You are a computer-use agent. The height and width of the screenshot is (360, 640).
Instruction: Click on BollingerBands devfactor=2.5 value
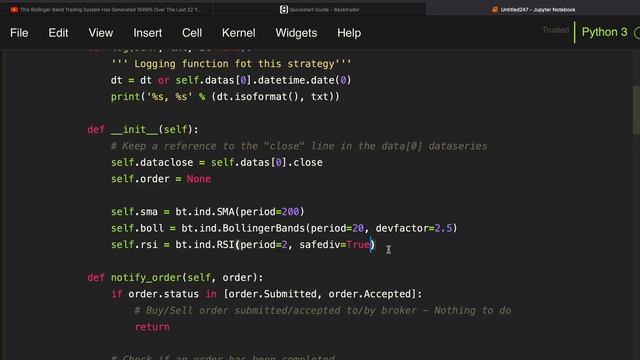[443, 228]
